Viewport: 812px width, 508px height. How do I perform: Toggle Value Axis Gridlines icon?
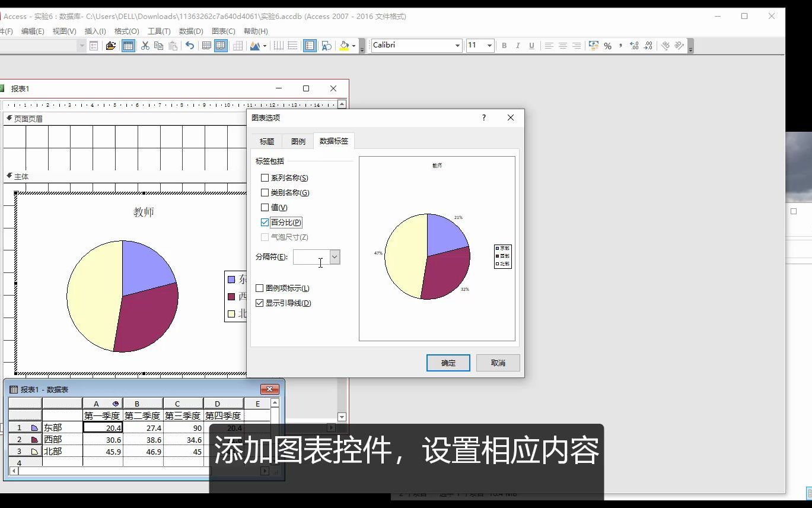point(292,46)
